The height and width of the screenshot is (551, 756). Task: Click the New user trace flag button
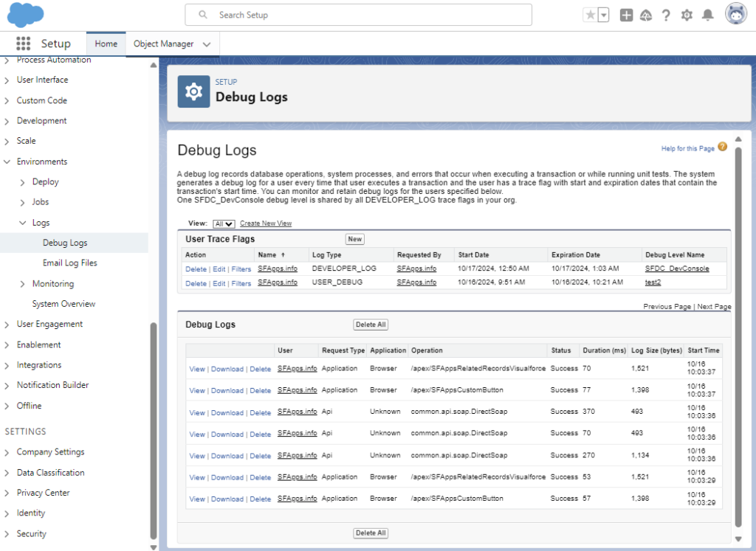click(x=355, y=239)
